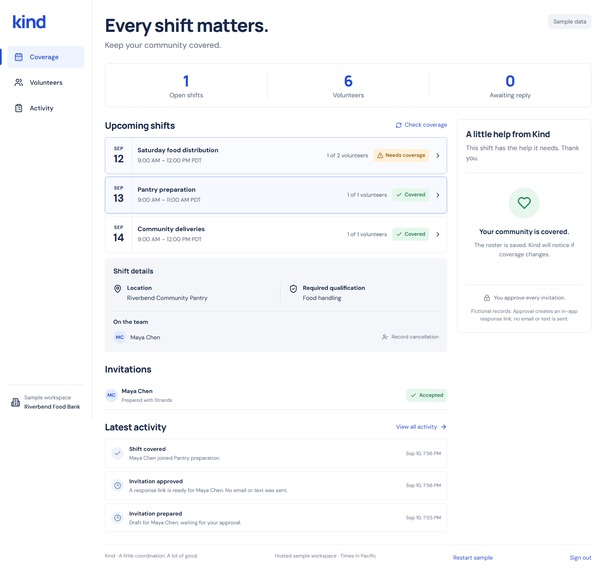The height and width of the screenshot is (573, 604).
Task: Open the Coverage section
Action: pos(46,57)
